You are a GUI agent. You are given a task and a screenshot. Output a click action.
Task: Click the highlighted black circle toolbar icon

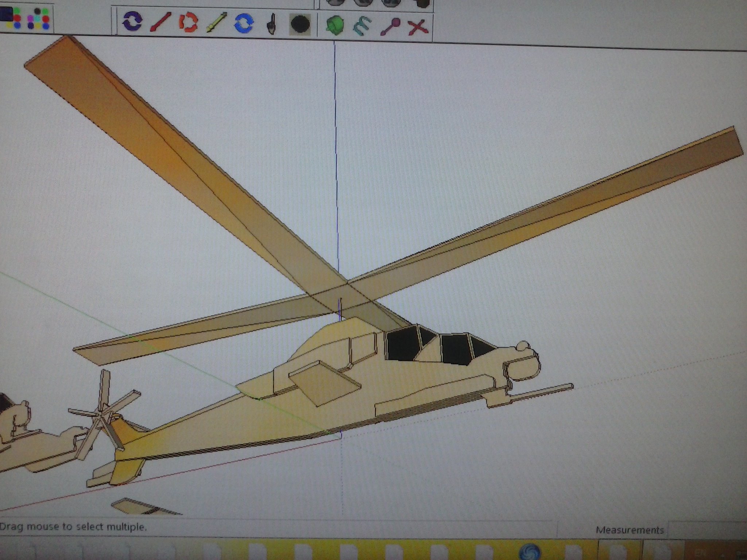pos(300,24)
